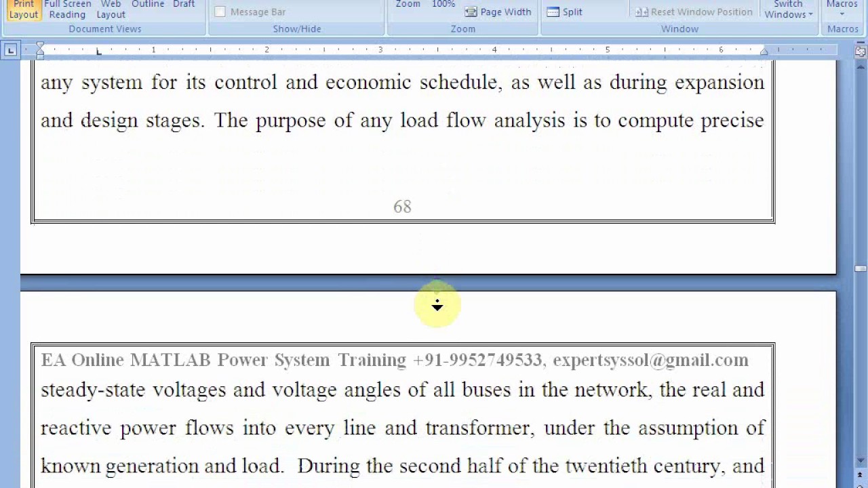
Task: Click the phone number +91-9952749533 in header
Action: [477, 360]
